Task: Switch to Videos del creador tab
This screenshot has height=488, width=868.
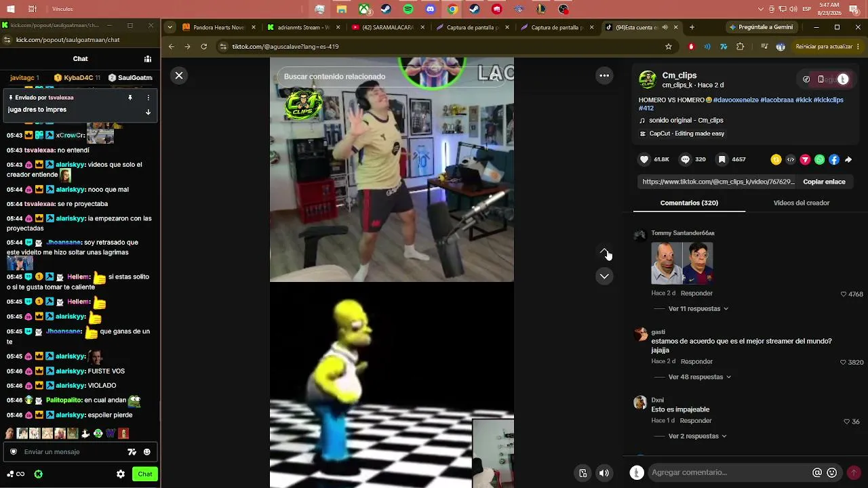Action: [802, 203]
